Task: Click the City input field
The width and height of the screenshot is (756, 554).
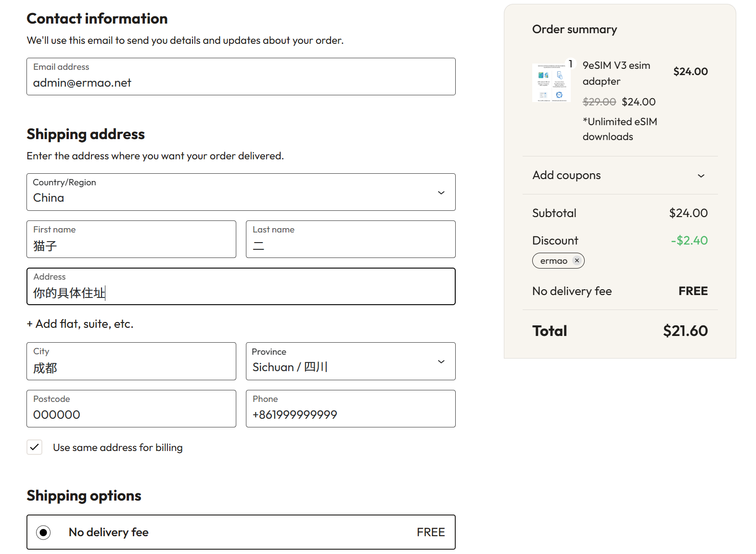Action: pyautogui.click(x=131, y=361)
